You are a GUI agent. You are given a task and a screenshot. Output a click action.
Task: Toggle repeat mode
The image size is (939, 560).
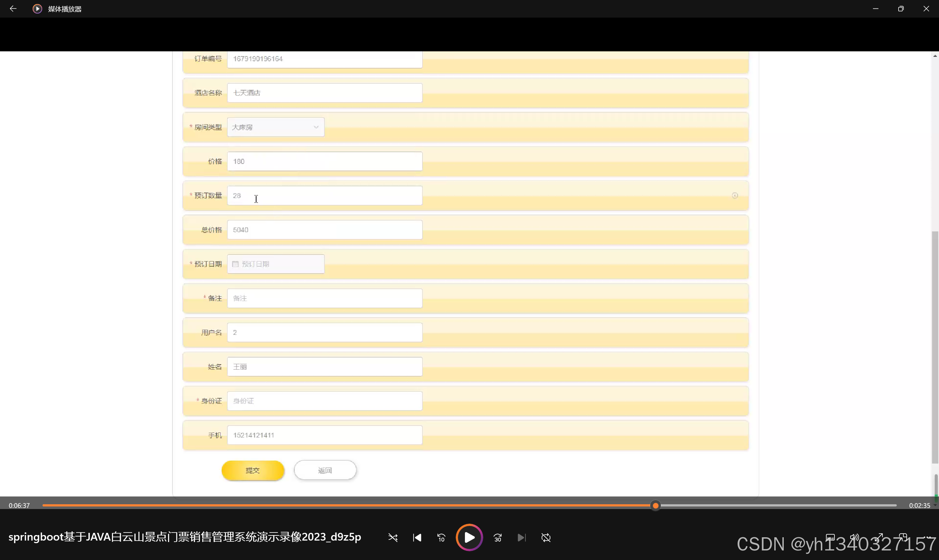[546, 537]
